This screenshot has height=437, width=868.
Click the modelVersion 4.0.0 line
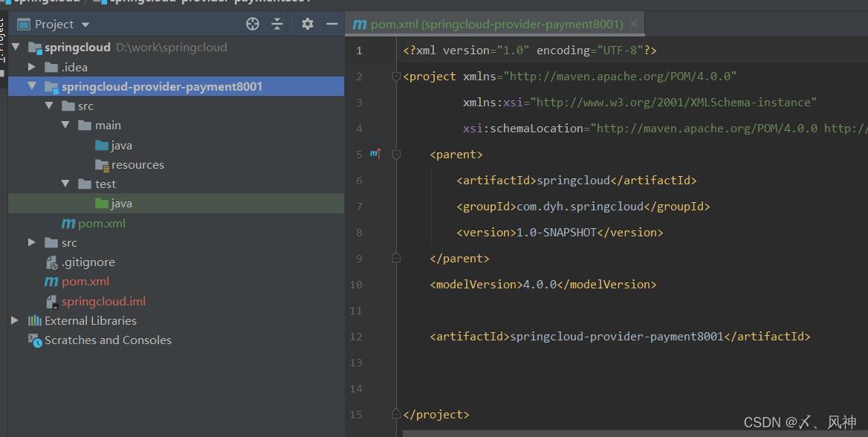(x=543, y=284)
